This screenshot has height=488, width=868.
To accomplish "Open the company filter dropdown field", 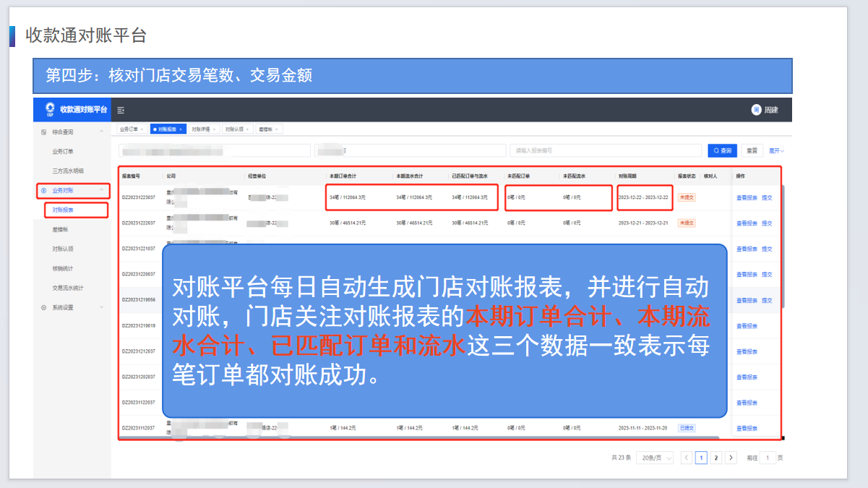I will click(215, 150).
